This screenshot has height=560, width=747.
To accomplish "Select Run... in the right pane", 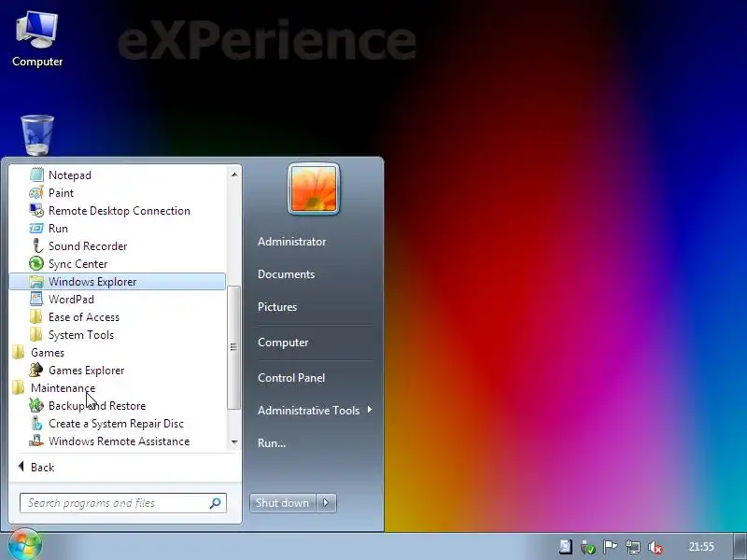I will tap(272, 442).
